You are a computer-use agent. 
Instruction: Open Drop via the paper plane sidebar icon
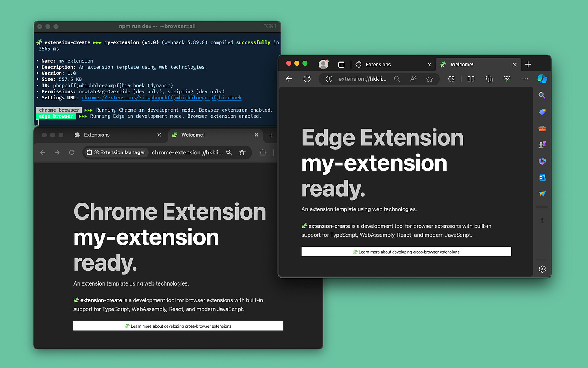pyautogui.click(x=542, y=194)
